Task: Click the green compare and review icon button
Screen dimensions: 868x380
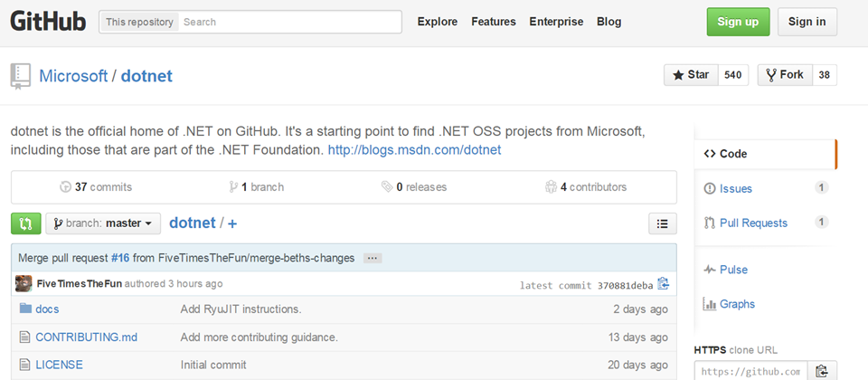Action: point(25,223)
